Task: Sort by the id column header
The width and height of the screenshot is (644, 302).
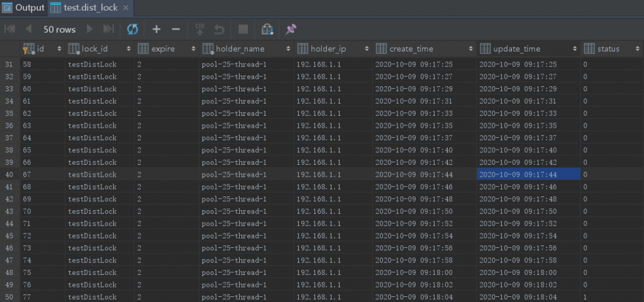Action: point(42,49)
